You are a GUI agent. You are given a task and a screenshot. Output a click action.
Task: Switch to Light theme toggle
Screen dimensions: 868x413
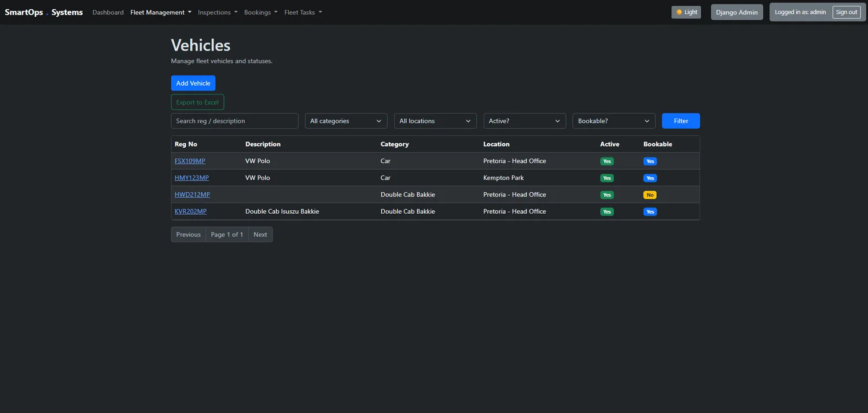pyautogui.click(x=686, y=12)
